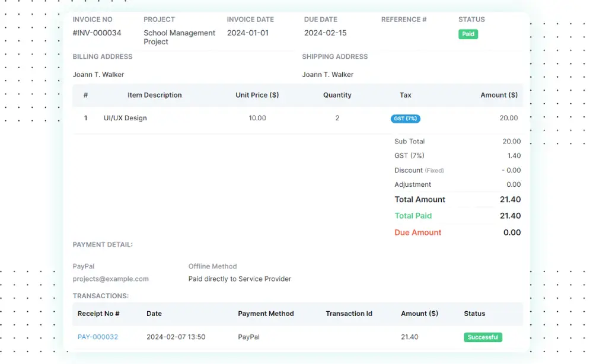Viewport: 593px width, 364px height.
Task: Select the Due Amount value 0.00
Action: (x=511, y=232)
